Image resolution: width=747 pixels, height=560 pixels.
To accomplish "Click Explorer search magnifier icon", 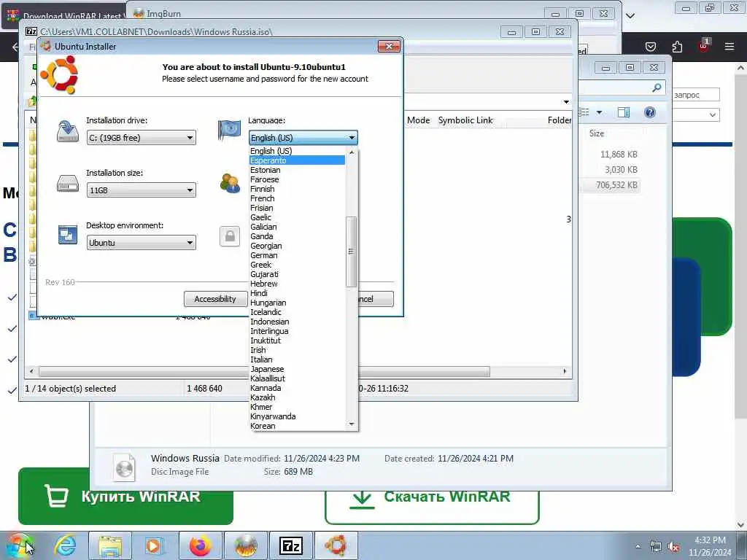I will click(x=657, y=87).
